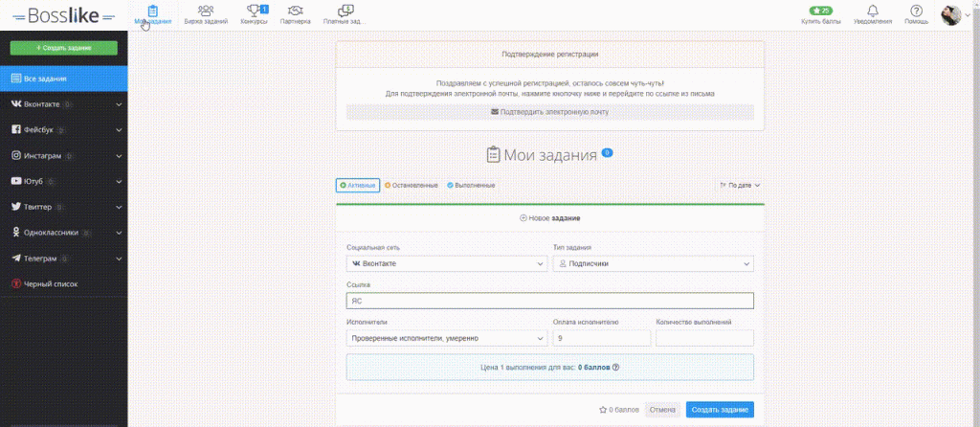Select the Выполненные filter tab
Image resolution: width=980 pixels, height=427 pixels.
[x=471, y=186]
